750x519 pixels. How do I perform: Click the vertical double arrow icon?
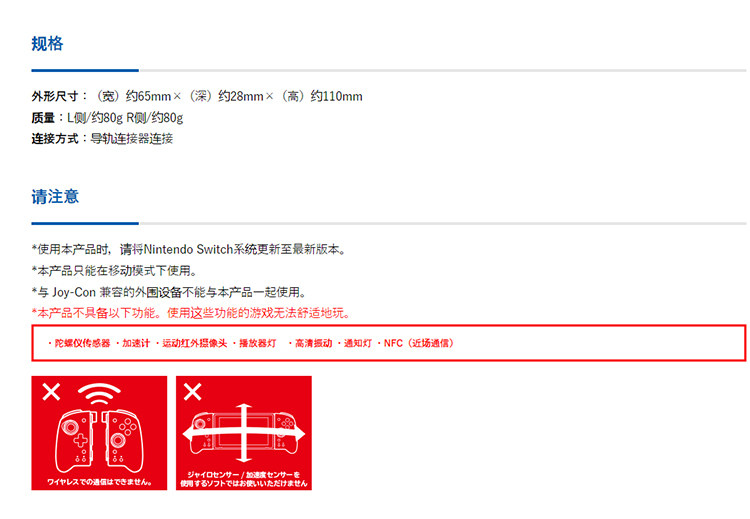pyautogui.click(x=244, y=433)
